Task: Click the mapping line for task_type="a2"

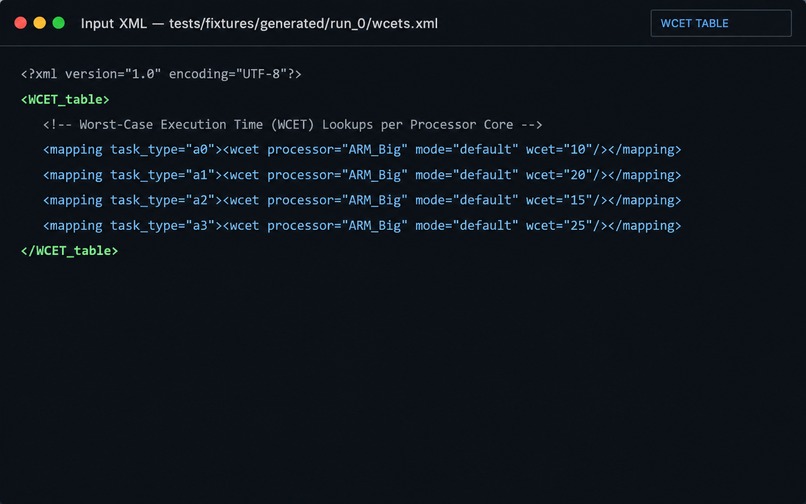Action: [x=362, y=200]
